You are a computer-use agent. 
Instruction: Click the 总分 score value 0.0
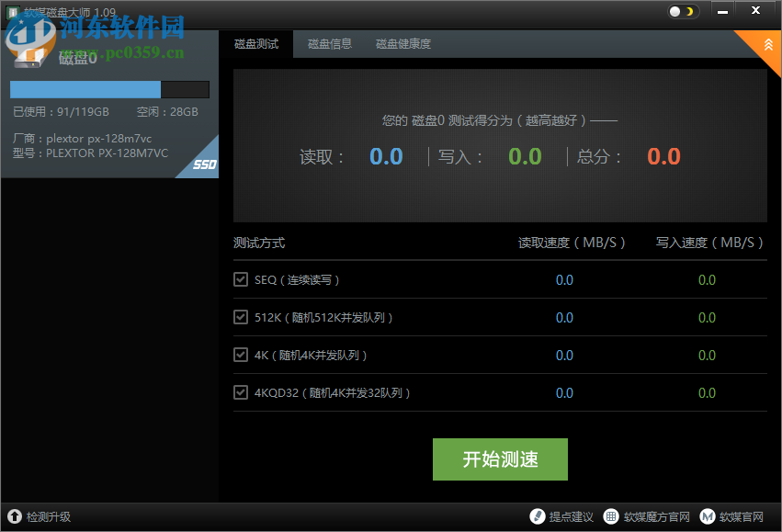(663, 156)
